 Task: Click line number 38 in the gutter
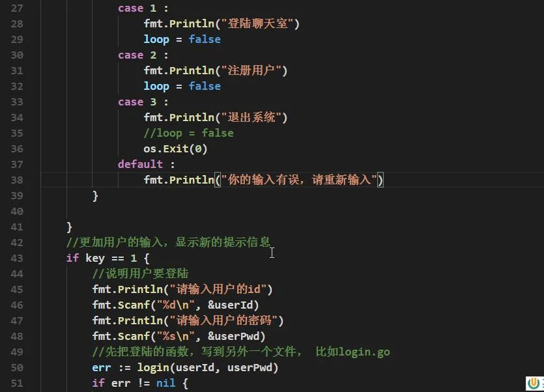tap(17, 180)
